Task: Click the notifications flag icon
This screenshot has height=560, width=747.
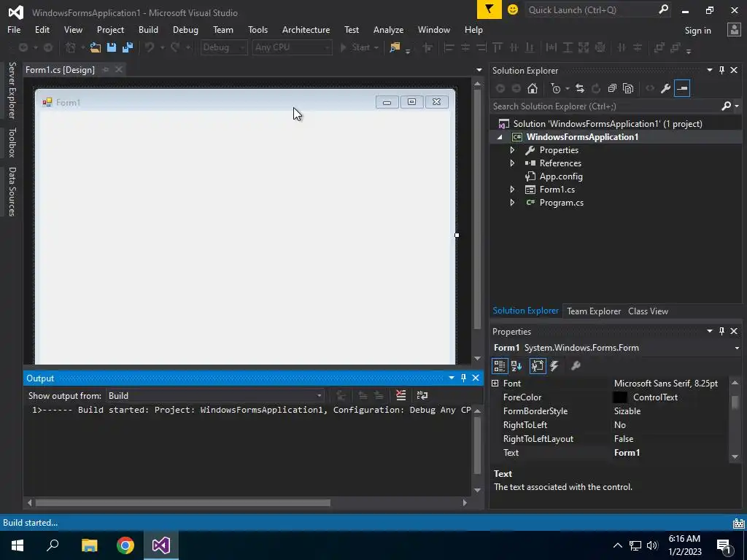Action: (489, 9)
